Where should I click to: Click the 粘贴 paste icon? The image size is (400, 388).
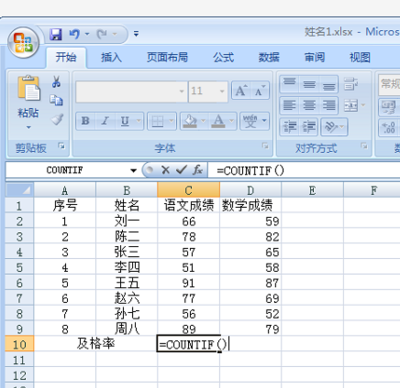pyautogui.click(x=29, y=88)
